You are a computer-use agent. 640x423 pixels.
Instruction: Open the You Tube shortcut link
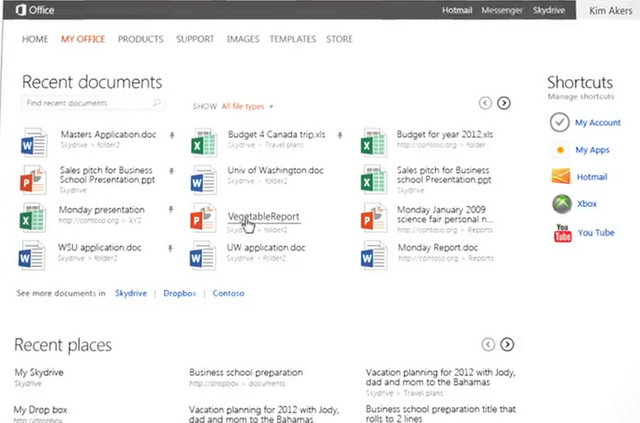(x=596, y=233)
